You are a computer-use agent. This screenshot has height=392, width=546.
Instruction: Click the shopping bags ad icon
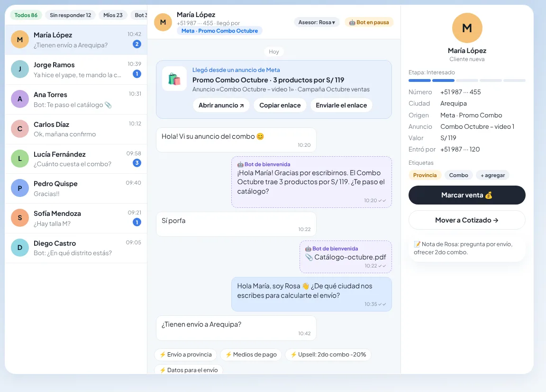point(174,79)
